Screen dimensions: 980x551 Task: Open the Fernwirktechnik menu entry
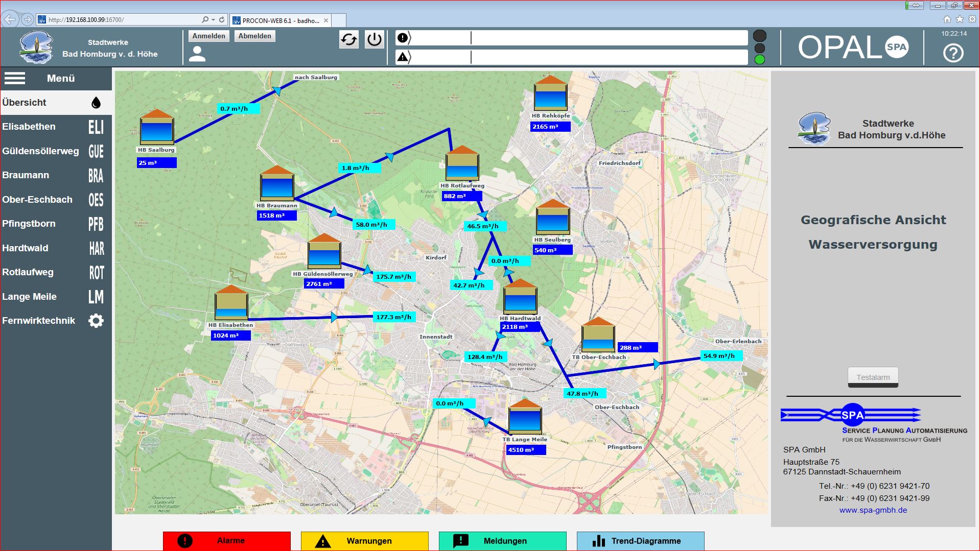pos(56,321)
